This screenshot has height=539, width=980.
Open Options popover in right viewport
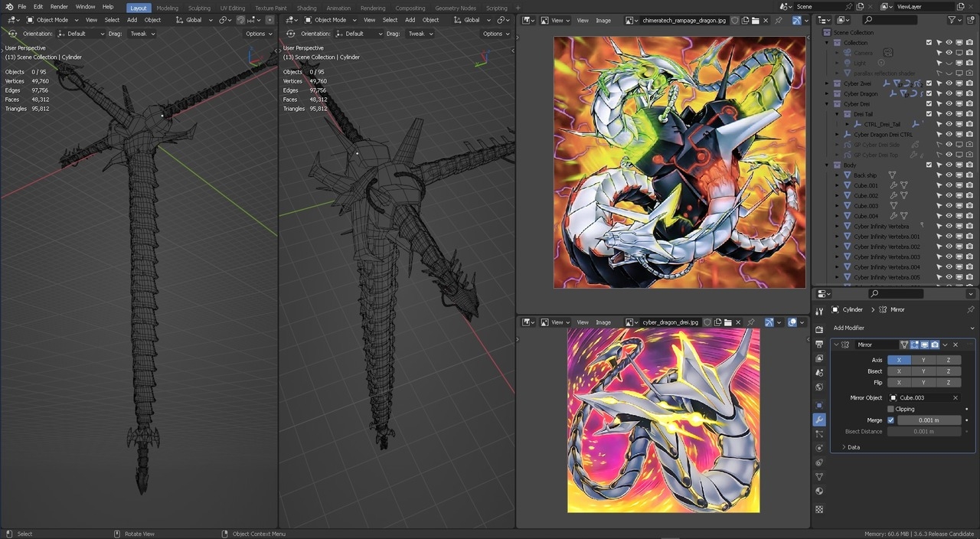click(x=495, y=34)
